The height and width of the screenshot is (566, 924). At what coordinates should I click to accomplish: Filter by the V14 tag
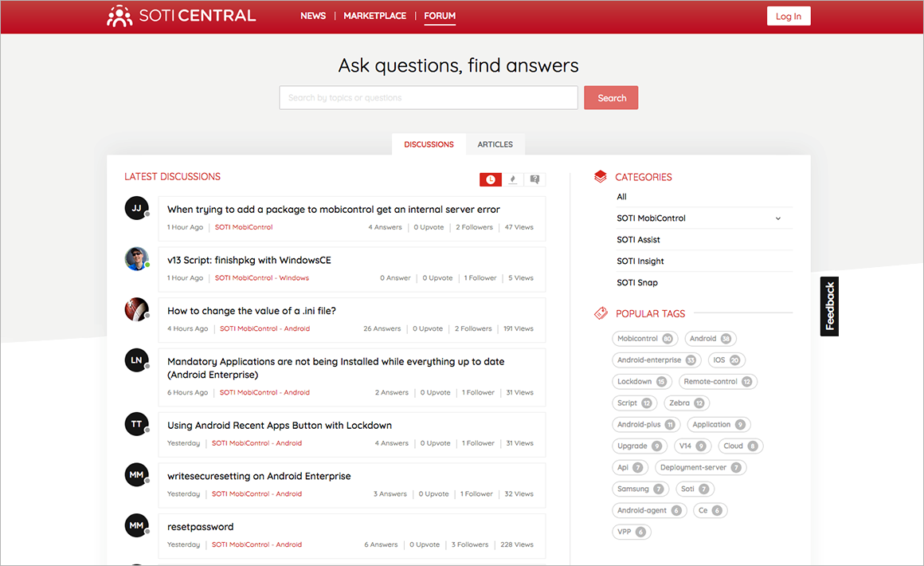click(692, 446)
